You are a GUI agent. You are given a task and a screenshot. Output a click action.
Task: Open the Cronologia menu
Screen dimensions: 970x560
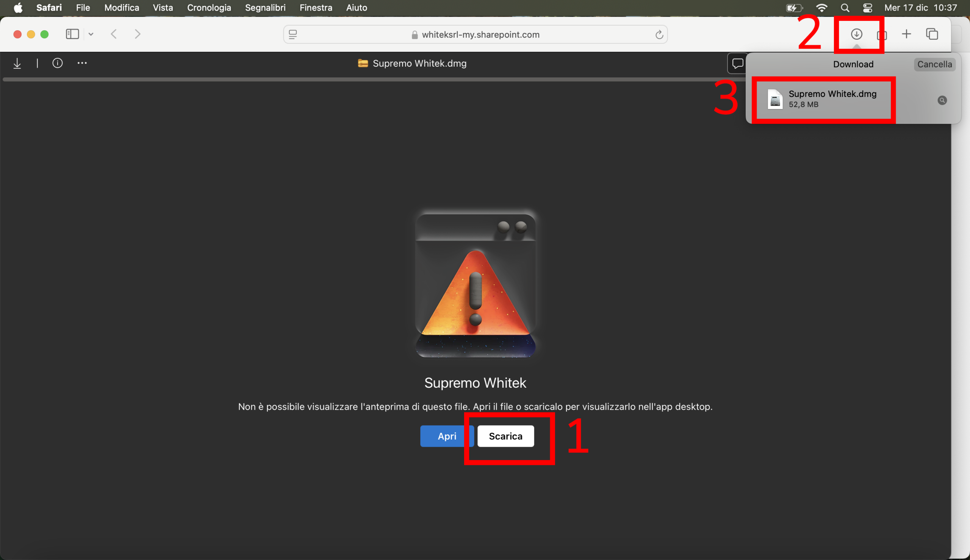click(x=209, y=8)
